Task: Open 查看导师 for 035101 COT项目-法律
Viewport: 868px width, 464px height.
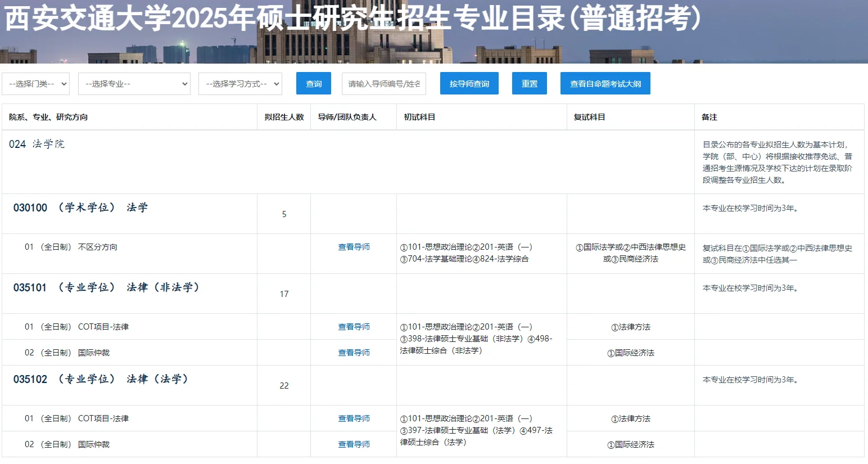Action: tap(354, 327)
